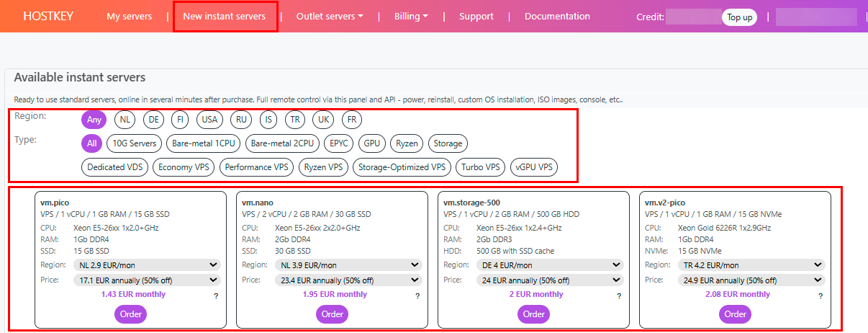Click help question mark on vm.v2-pico
Screen dimensions: 868x333
coord(820,296)
